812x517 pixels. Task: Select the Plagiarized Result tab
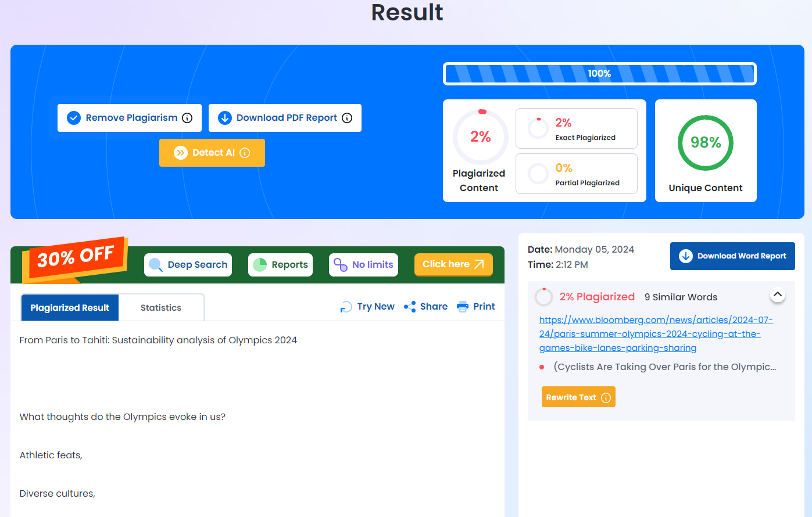(70, 308)
